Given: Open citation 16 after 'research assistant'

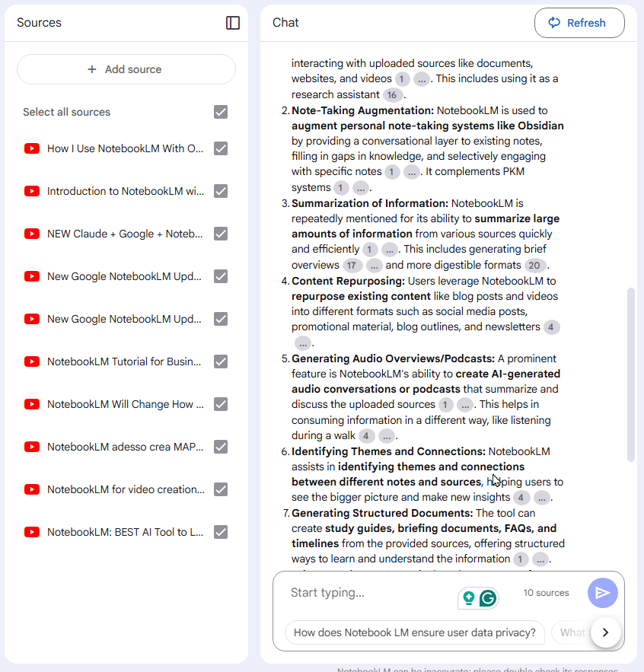Looking at the screenshot, I should 392,95.
